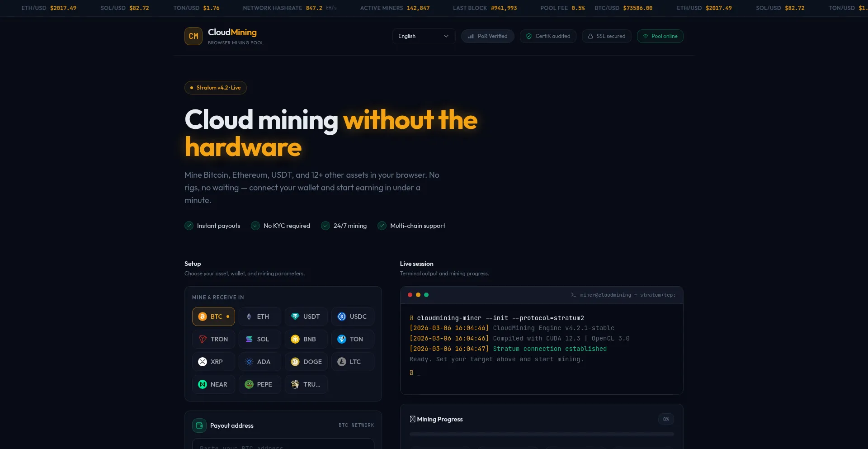The height and width of the screenshot is (449, 868).
Task: Click the SSL secured badge
Action: [606, 36]
